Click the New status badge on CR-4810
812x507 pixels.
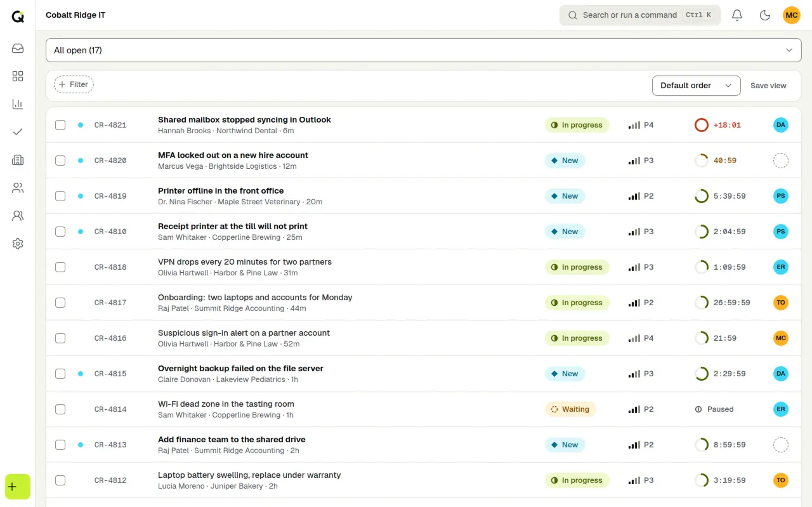(565, 232)
